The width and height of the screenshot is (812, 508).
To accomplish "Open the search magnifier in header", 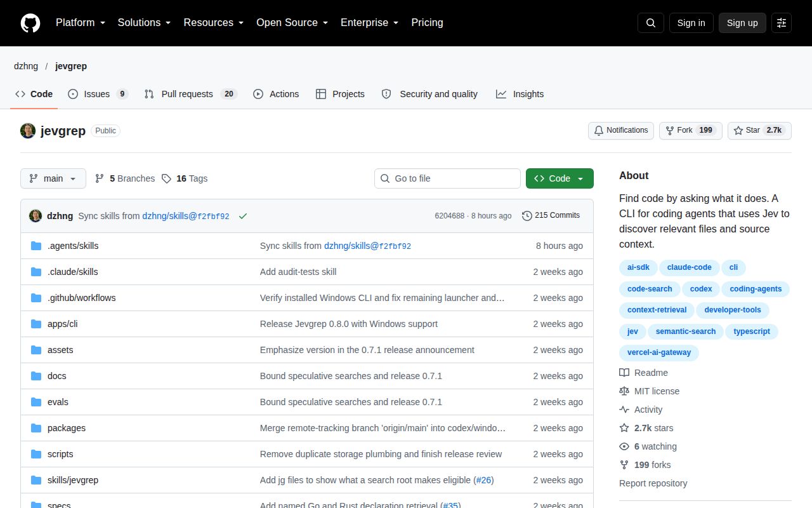I will point(651,23).
